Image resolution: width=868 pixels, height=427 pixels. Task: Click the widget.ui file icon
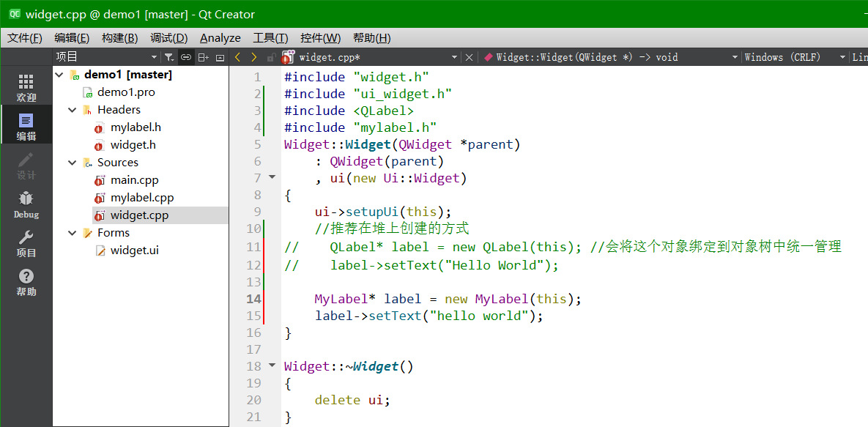pos(100,250)
